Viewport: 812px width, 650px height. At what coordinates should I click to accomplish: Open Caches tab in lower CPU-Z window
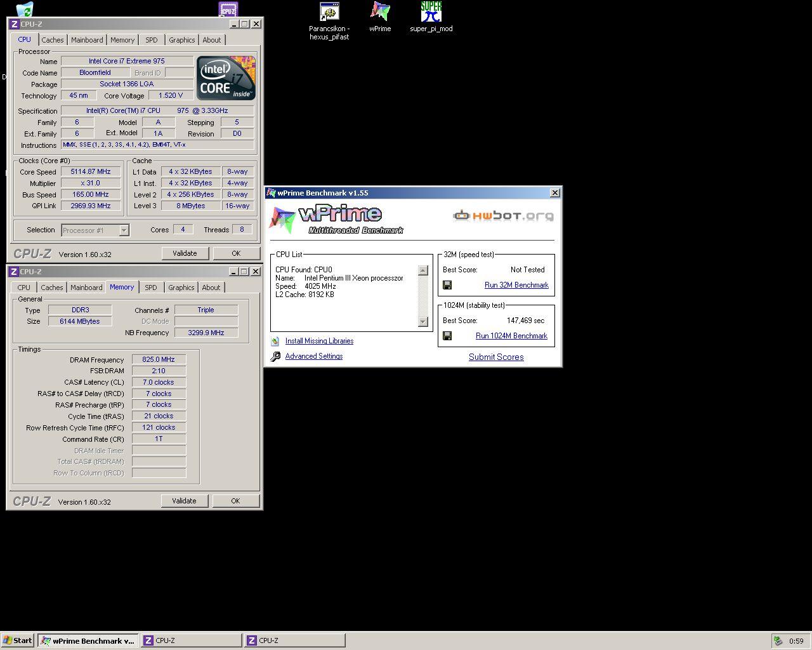pos(52,288)
